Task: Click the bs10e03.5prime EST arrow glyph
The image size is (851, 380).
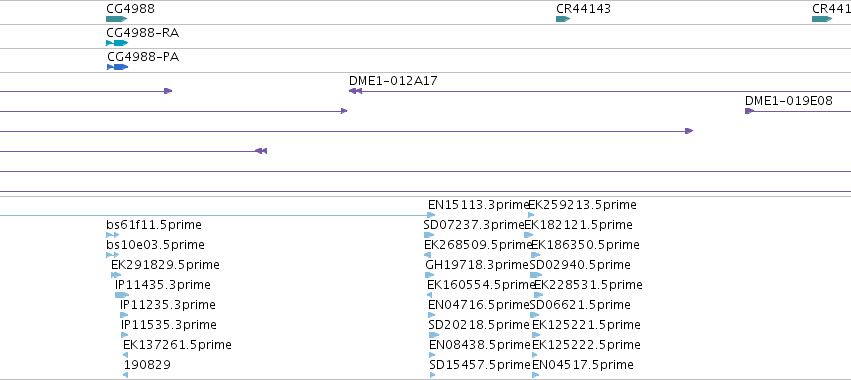Action: [x=112, y=255]
